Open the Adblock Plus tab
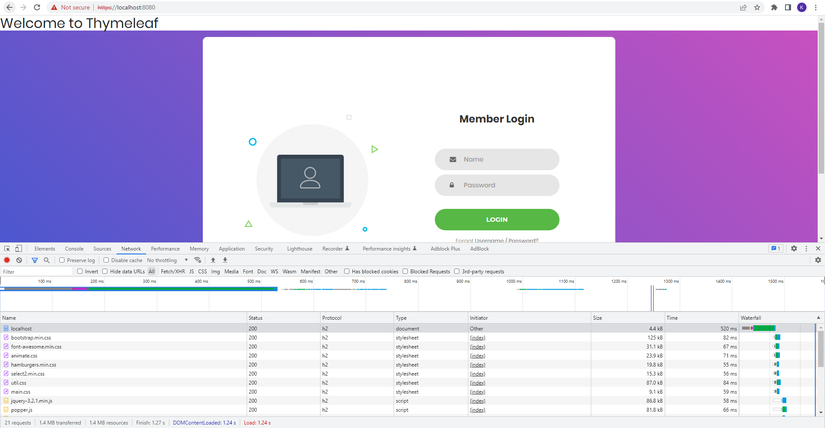Screen dimensions: 825x428 [x=445, y=248]
